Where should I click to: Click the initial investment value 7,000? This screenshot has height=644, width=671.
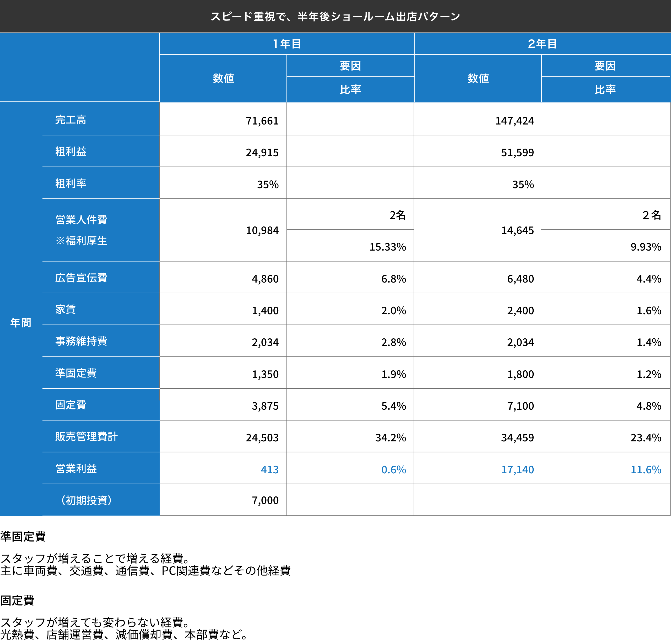(x=265, y=501)
